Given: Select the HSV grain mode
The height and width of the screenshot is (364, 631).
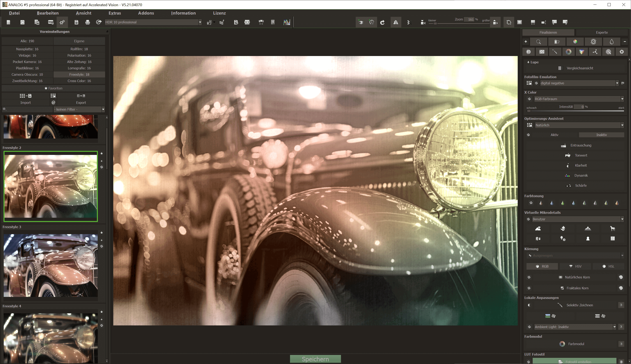Looking at the screenshot, I should click(575, 266).
